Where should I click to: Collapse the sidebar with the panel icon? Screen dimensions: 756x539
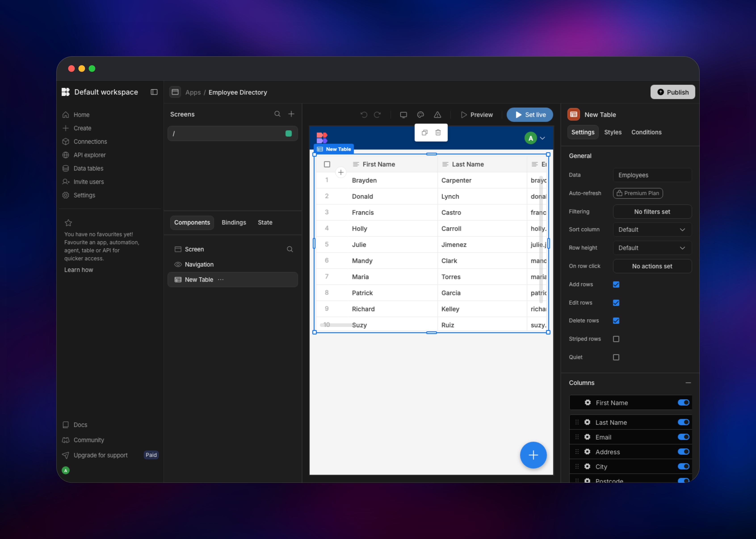tap(154, 92)
